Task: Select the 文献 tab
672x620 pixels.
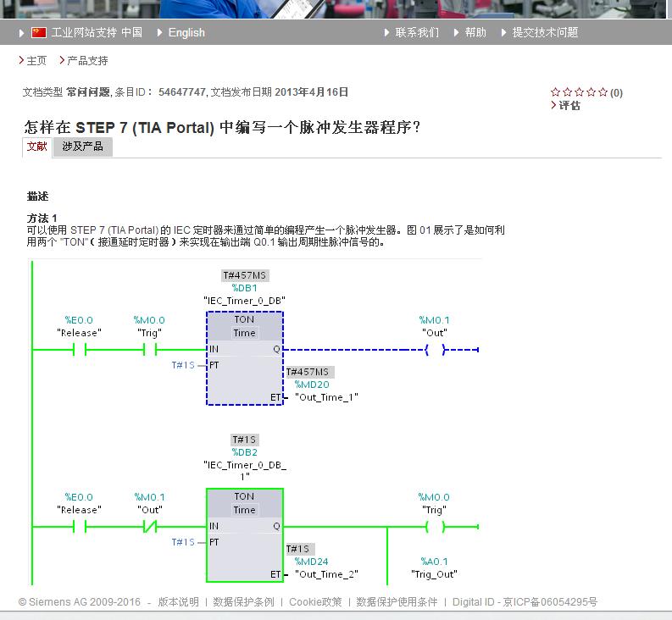Action: point(36,147)
